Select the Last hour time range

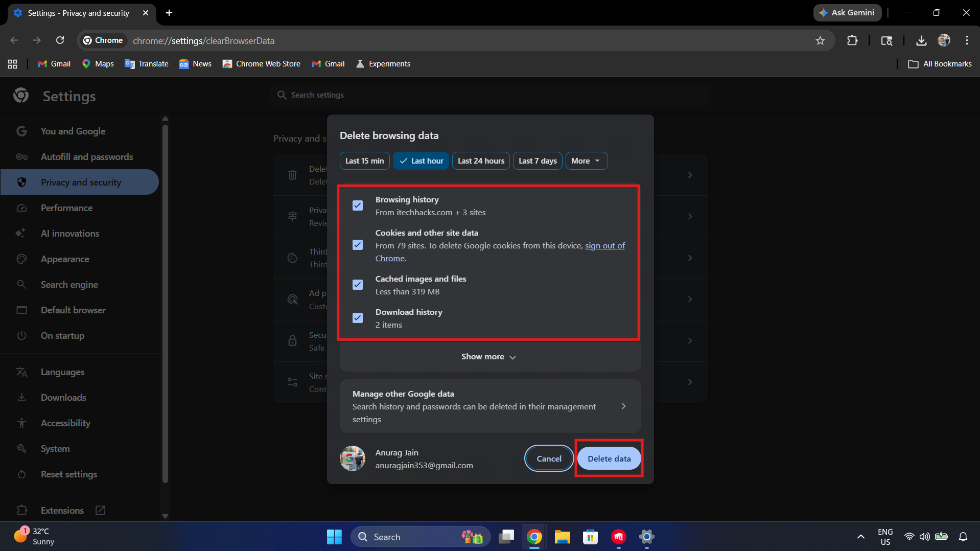tap(421, 161)
